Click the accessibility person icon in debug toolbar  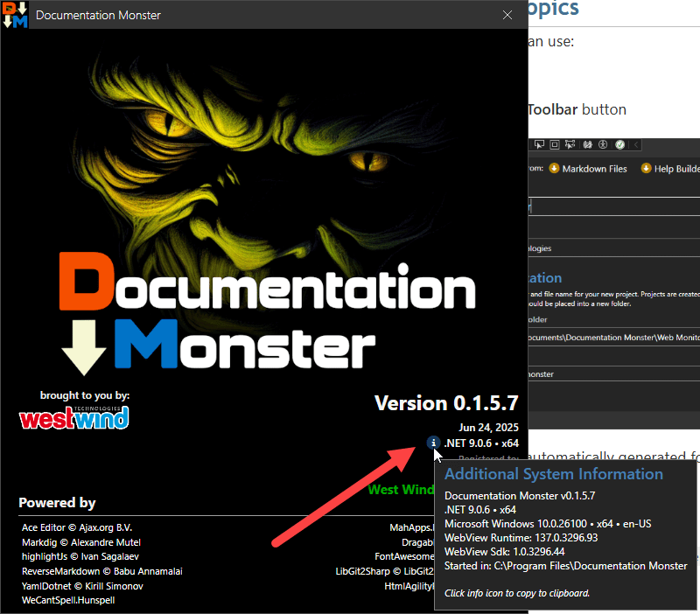click(x=603, y=144)
